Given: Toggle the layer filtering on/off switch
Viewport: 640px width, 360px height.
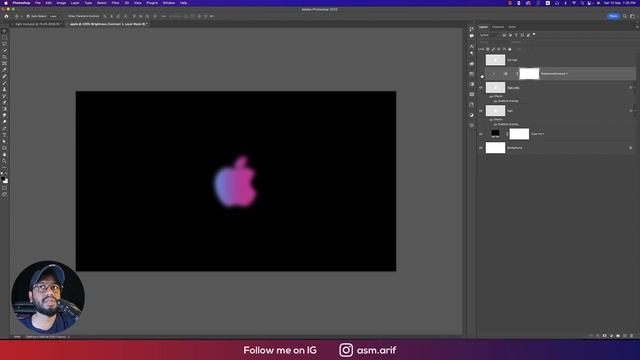Looking at the screenshot, I should coord(534,34).
